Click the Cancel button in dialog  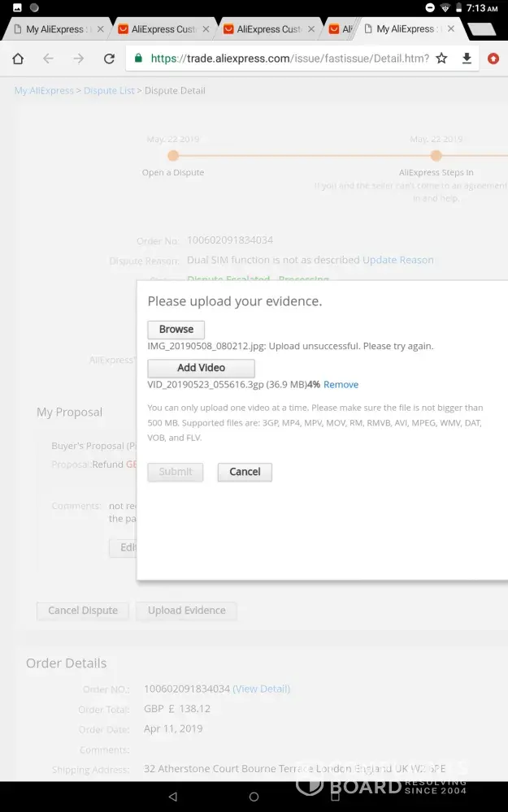(x=245, y=472)
